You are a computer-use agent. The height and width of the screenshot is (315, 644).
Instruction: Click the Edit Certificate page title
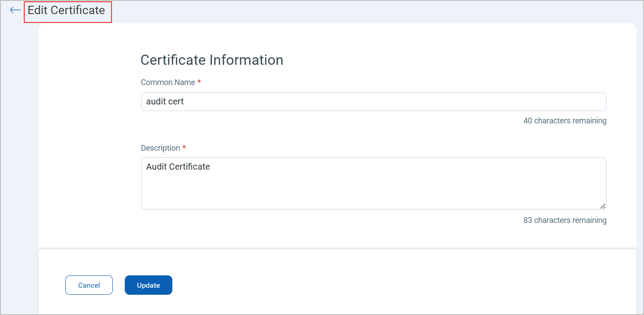(x=67, y=11)
